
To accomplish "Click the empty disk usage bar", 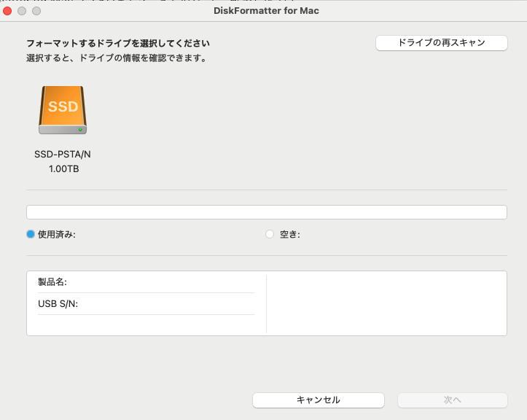I will coord(266,212).
